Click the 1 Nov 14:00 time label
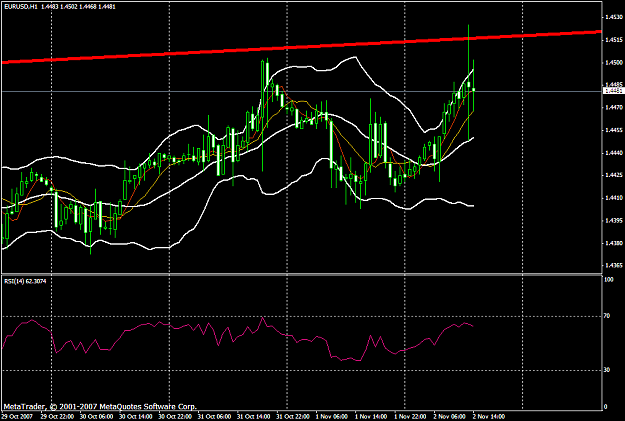This screenshot has height=421, width=625. [371, 417]
